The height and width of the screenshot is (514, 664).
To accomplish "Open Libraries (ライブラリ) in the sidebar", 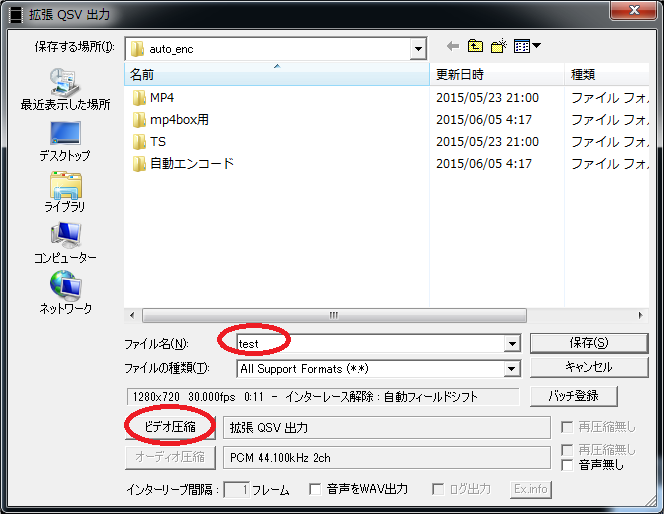I will coord(65,192).
